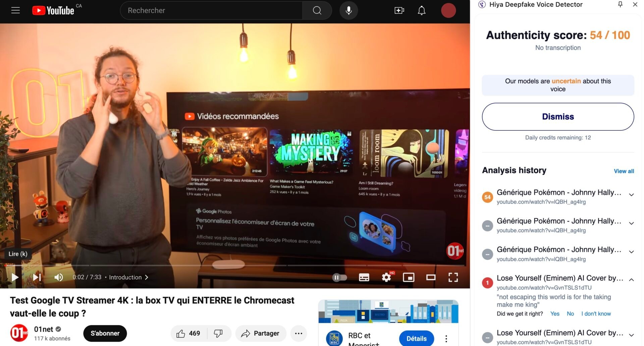
Task: Toggle subtitles on the player
Action: click(x=364, y=277)
